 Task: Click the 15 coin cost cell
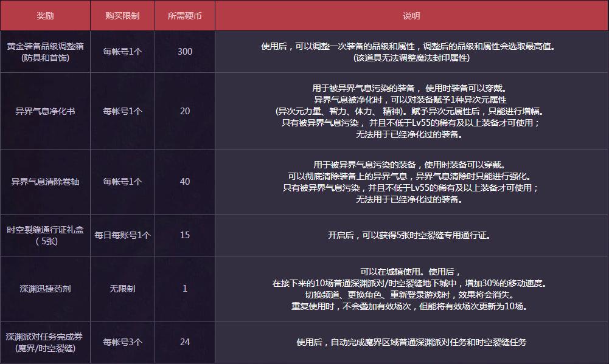[x=184, y=235]
